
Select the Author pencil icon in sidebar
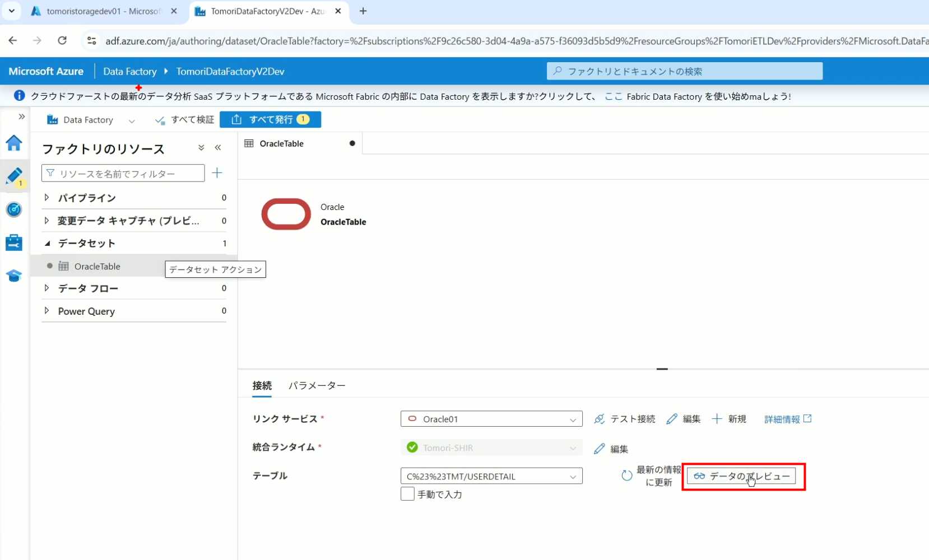coord(14,176)
